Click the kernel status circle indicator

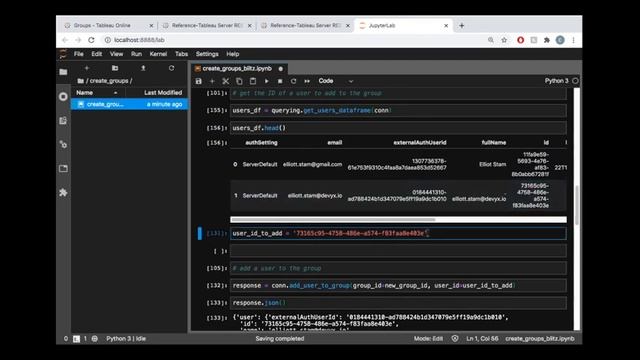pyautogui.click(x=575, y=81)
